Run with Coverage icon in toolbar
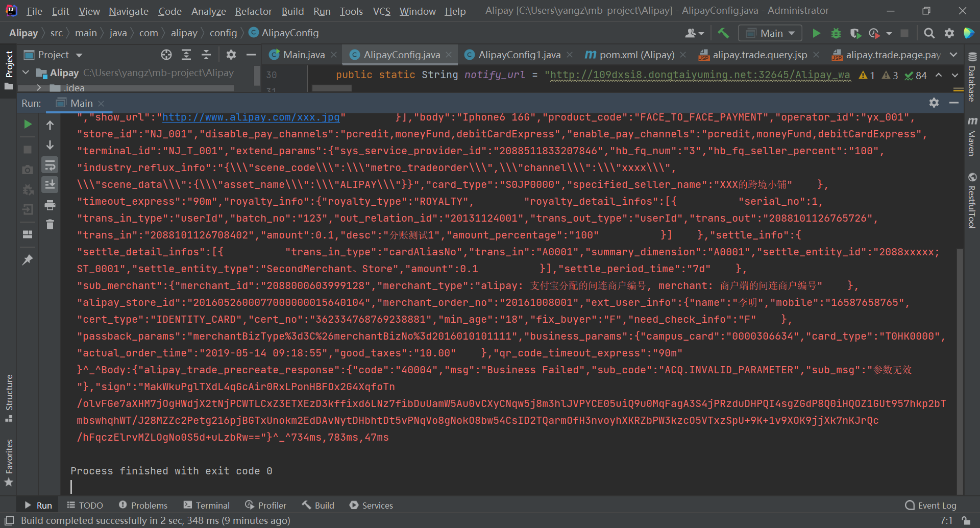980x528 pixels. [855, 33]
